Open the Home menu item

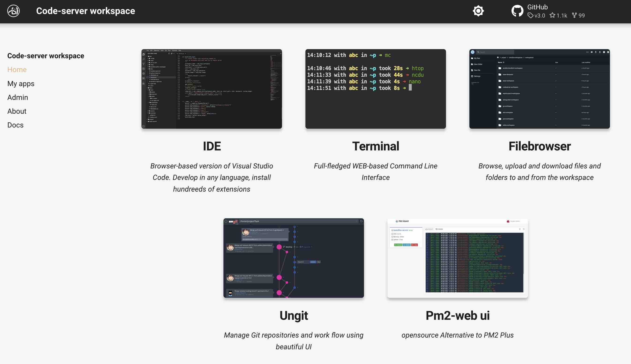pyautogui.click(x=17, y=69)
